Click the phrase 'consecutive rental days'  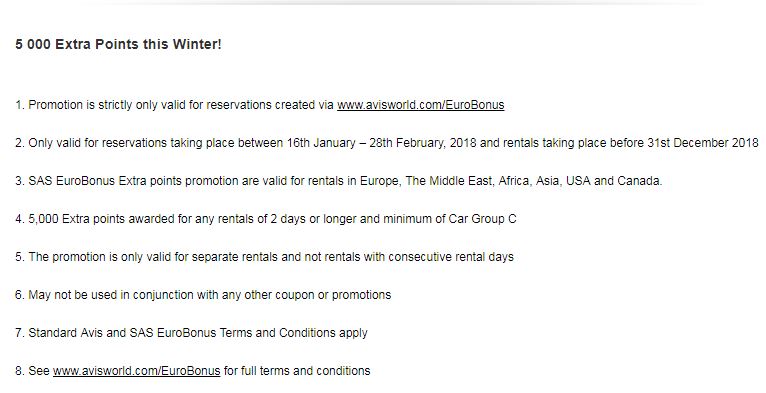click(451, 257)
